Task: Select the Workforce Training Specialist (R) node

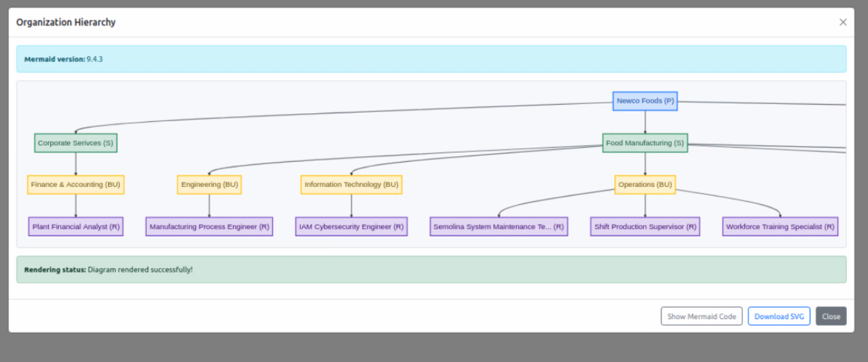Action: (x=779, y=226)
